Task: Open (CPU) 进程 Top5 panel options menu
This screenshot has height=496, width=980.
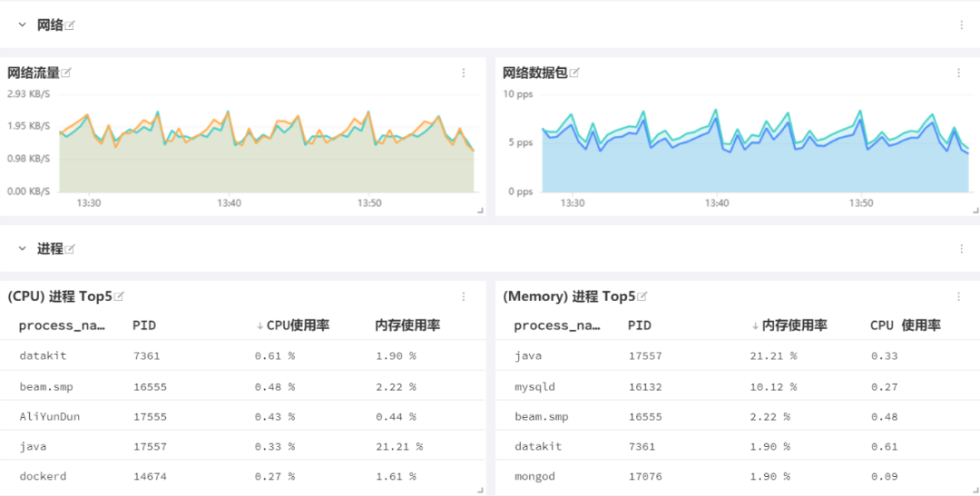Action: click(464, 297)
